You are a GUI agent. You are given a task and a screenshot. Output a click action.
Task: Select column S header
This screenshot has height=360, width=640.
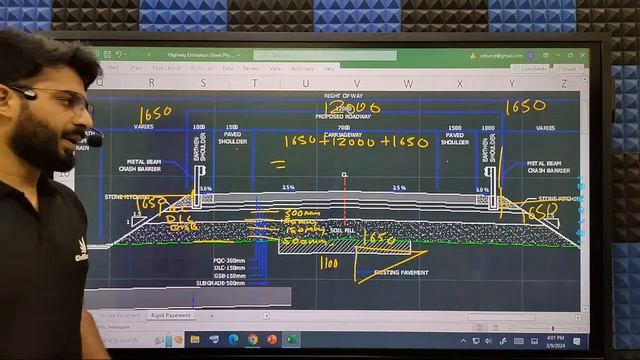click(x=203, y=83)
